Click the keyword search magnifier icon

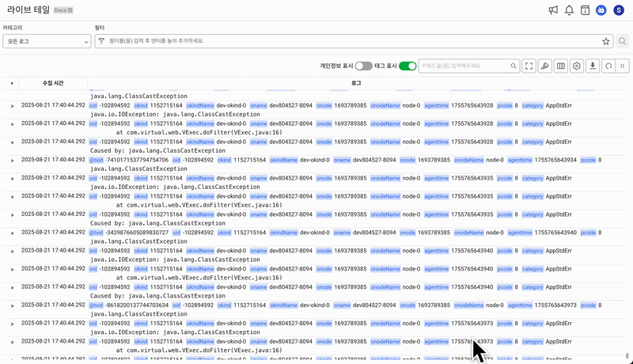(x=514, y=66)
